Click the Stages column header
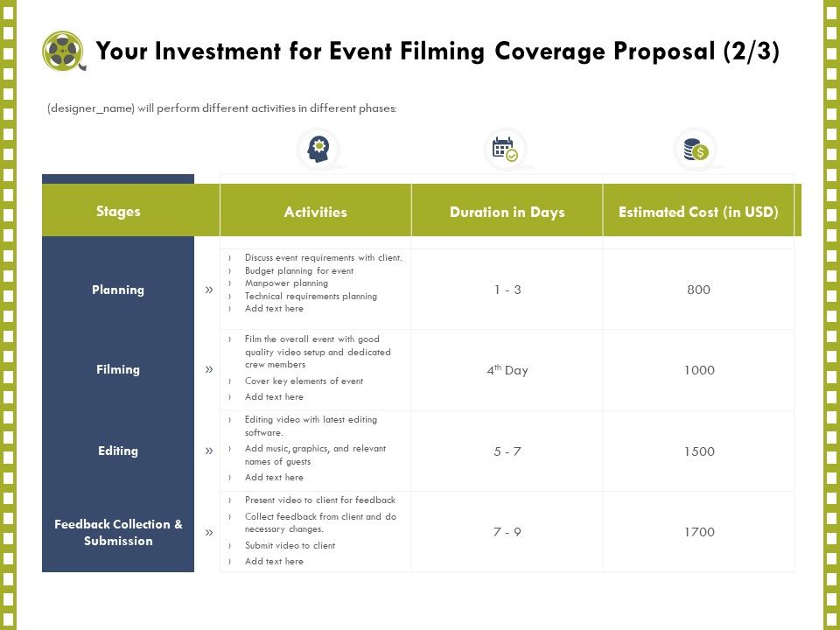840x630 pixels. [118, 211]
